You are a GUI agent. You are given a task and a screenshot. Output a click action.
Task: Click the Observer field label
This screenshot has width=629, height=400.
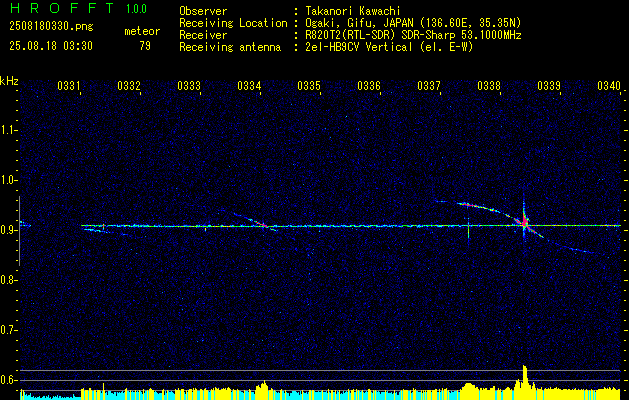click(203, 11)
